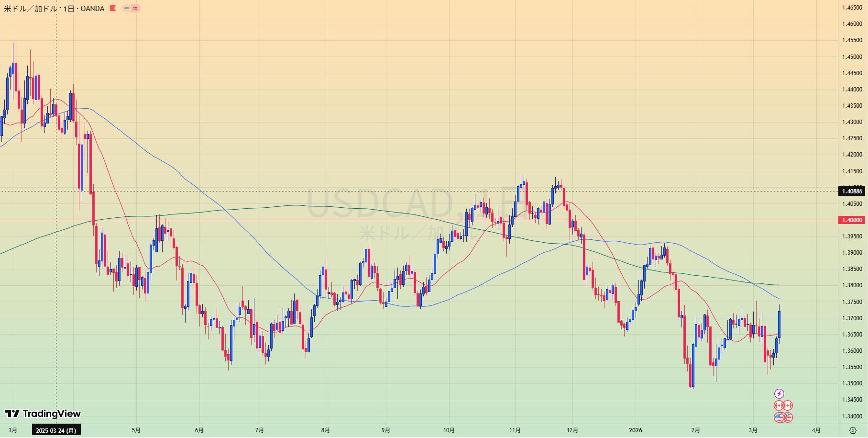Click the latest tall blue candlestick
Image resolution: width=868 pixels, height=438 pixels.
coord(780,325)
